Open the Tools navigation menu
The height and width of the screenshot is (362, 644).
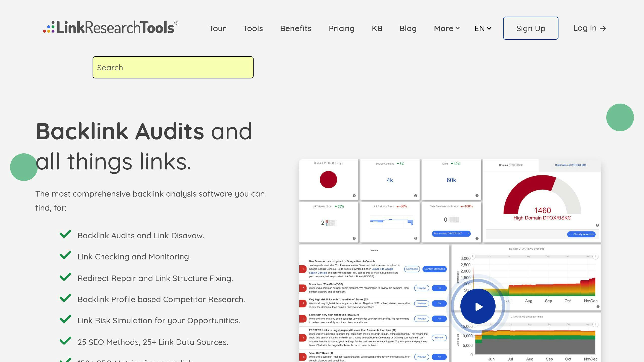pos(253,28)
